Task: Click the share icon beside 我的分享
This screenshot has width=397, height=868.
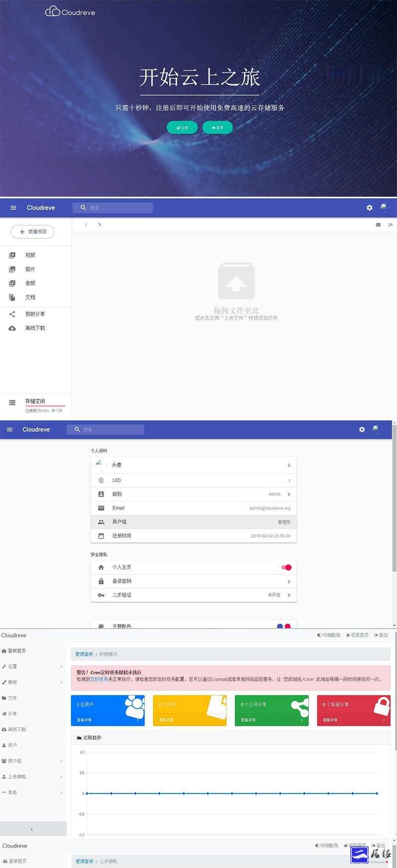Action: [12, 314]
